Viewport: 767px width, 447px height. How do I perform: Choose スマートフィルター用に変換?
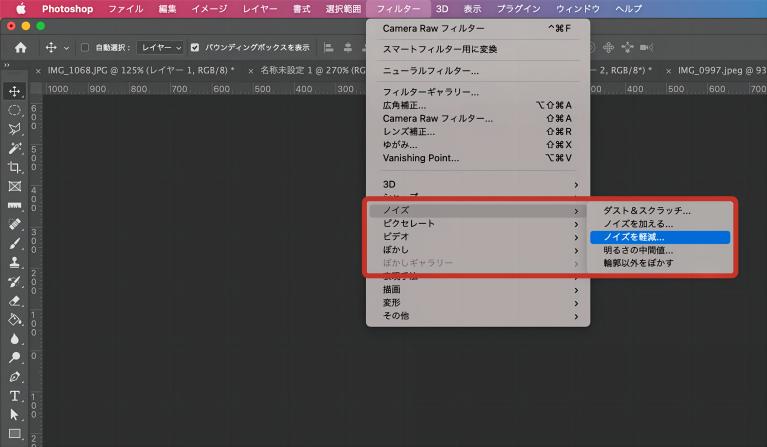(x=478, y=49)
